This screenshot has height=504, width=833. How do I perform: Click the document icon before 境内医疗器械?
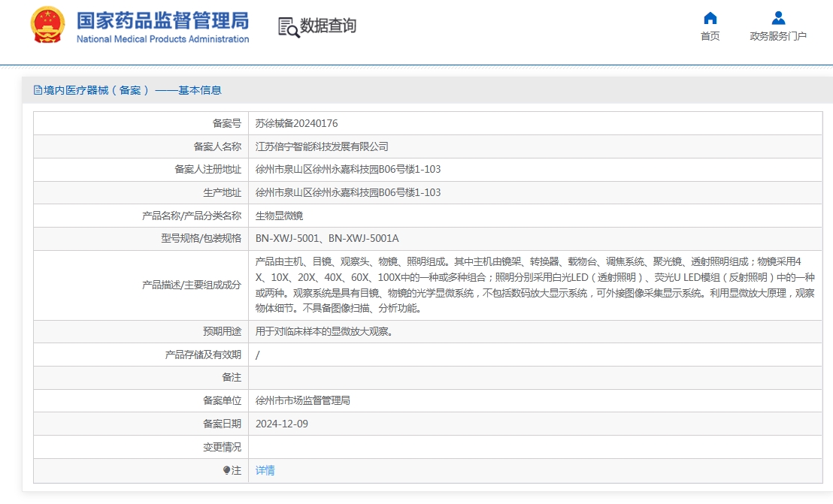38,90
